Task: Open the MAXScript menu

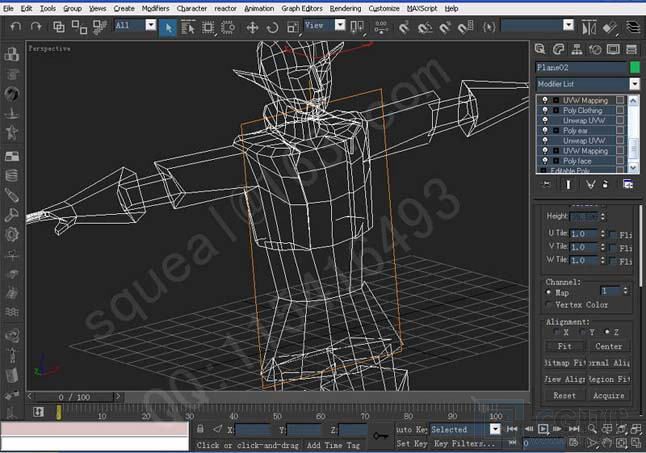Action: click(x=422, y=8)
